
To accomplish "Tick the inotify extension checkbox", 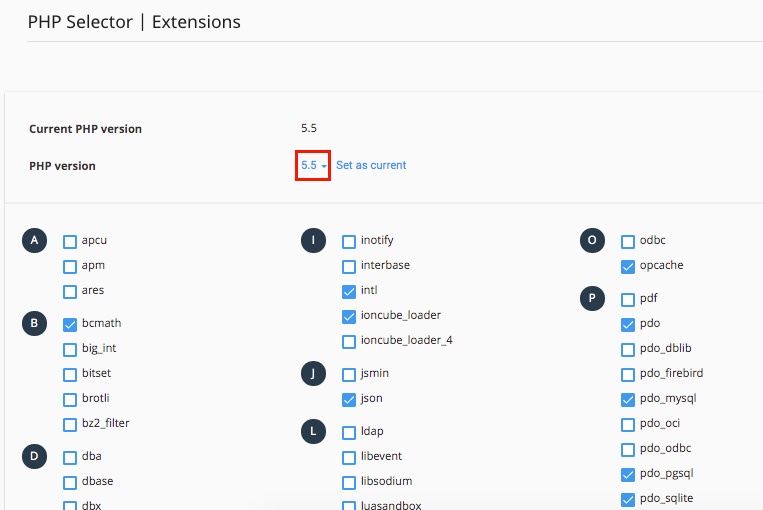I will (x=349, y=241).
